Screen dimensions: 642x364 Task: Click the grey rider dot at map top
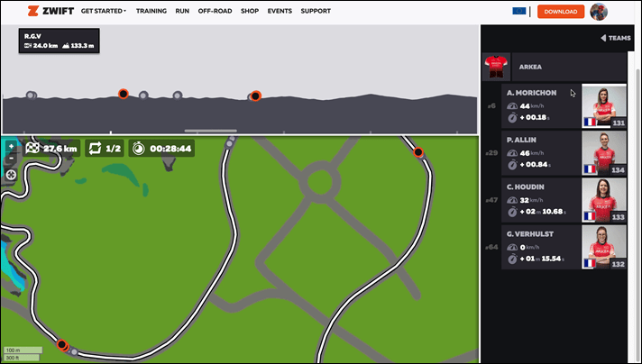click(x=229, y=142)
